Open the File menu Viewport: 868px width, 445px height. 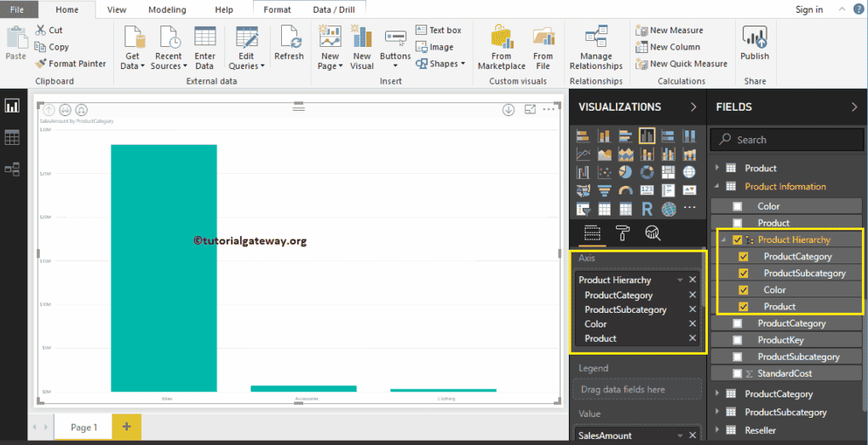pos(17,9)
